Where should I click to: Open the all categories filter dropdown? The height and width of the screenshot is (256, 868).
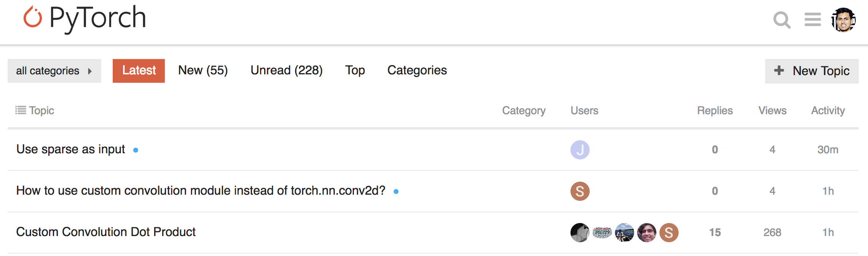pos(48,71)
